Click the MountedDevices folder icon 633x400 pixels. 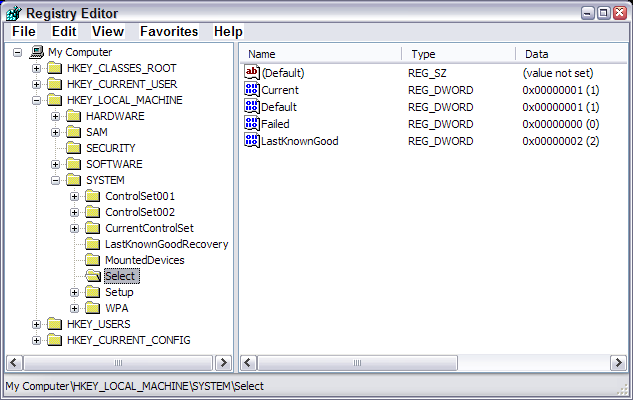[92, 260]
